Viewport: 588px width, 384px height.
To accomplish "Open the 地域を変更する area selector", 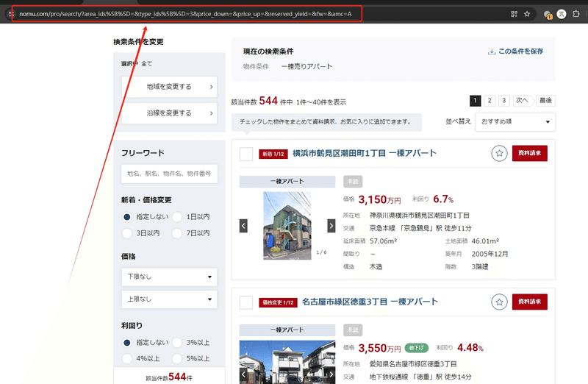I will [169, 87].
